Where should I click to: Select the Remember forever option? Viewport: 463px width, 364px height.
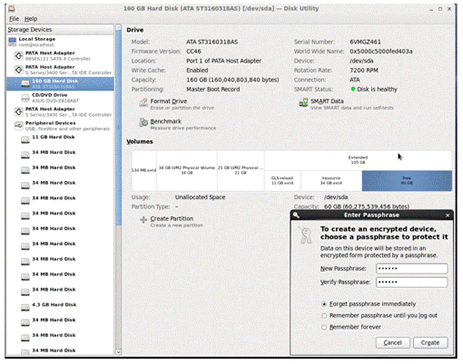pyautogui.click(x=351, y=327)
